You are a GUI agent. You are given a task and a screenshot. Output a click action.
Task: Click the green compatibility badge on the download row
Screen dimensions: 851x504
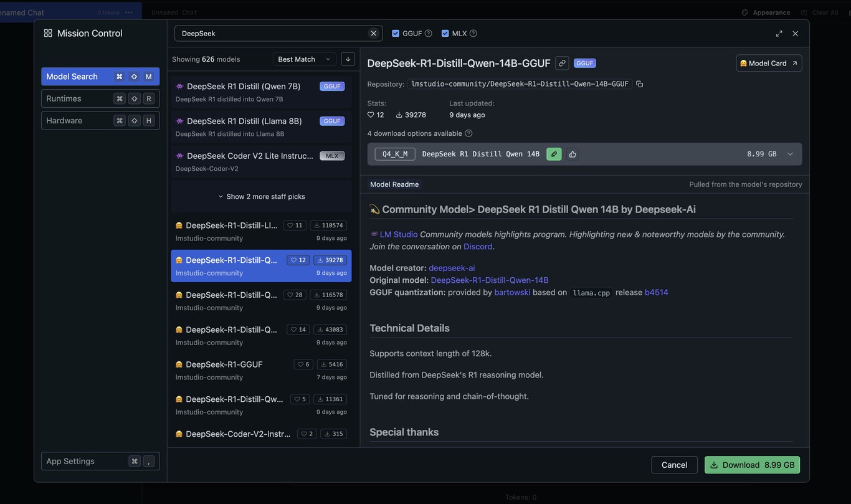pyautogui.click(x=554, y=153)
